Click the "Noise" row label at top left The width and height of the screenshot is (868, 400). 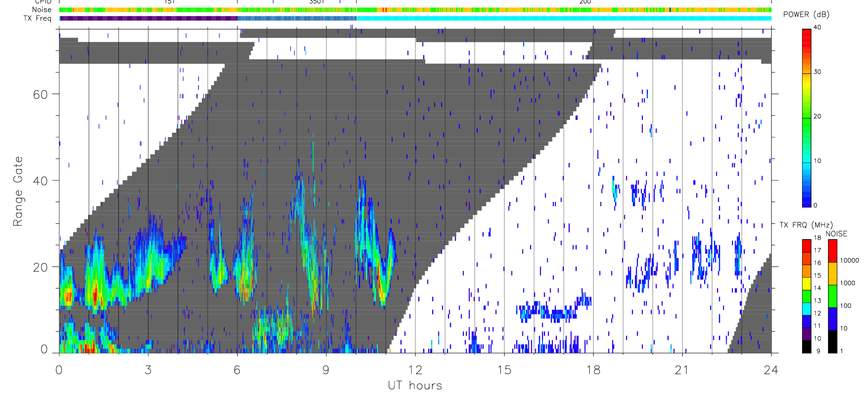[x=41, y=9]
